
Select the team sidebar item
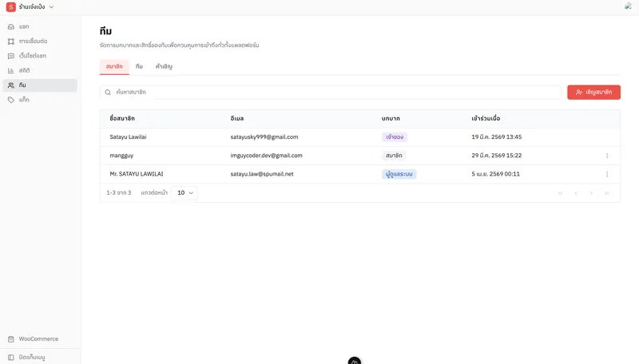[x=40, y=85]
